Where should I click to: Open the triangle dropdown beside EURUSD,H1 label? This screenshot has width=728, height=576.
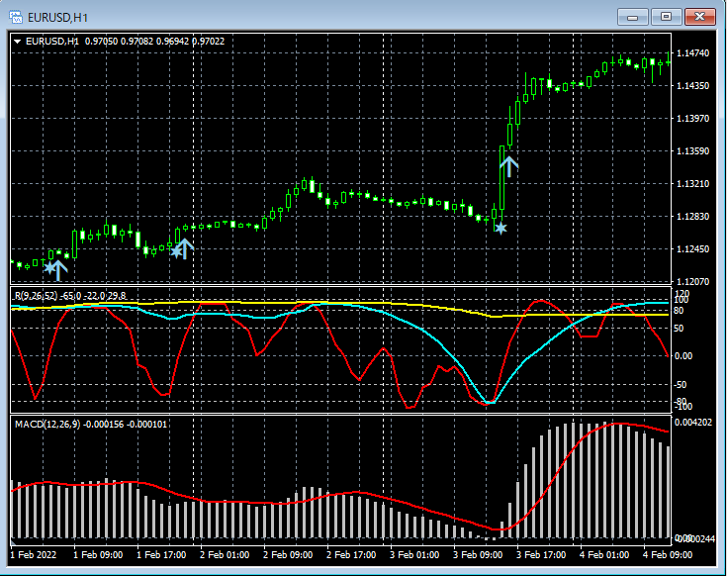point(18,41)
